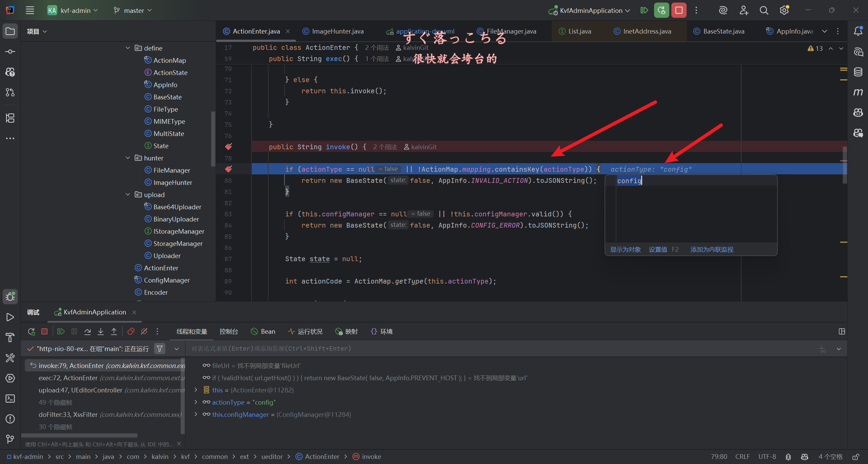Open KvfAdminApplication run configuration dropdown
868x464 pixels.
click(589, 11)
